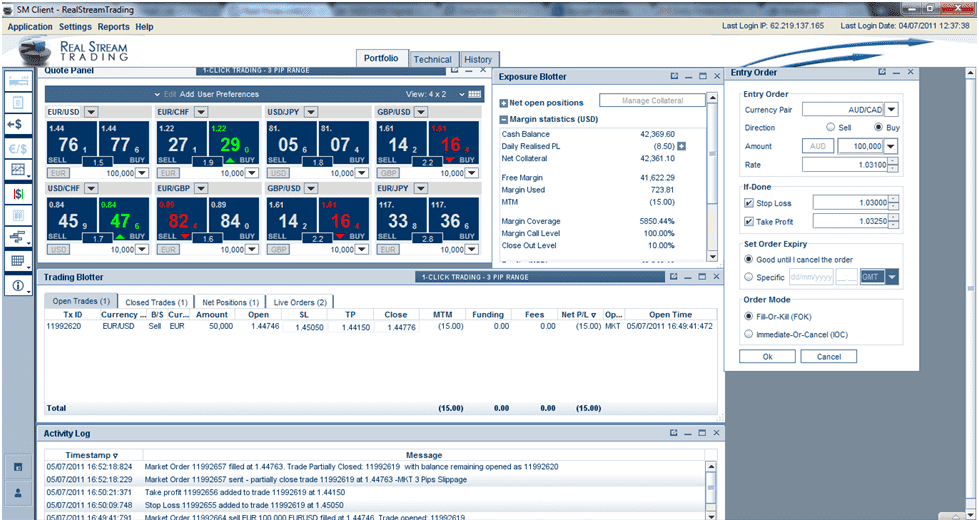The height and width of the screenshot is (520, 979).
Task: Select Immediate-Or-Cancel (IOC) order mode
Action: point(750,334)
